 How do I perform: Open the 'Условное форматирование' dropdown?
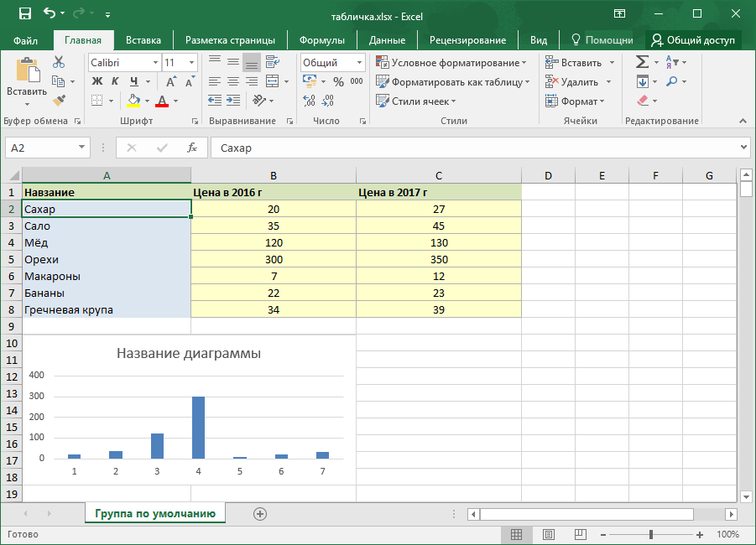point(450,63)
